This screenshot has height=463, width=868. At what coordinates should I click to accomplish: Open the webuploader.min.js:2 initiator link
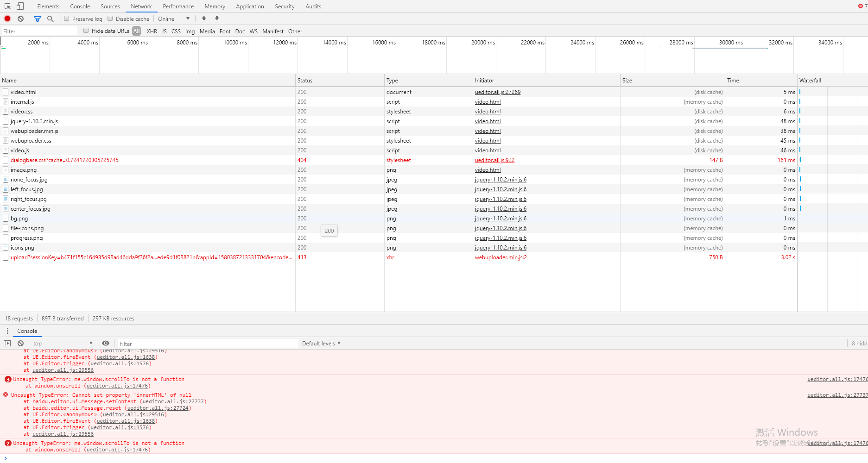(501, 257)
